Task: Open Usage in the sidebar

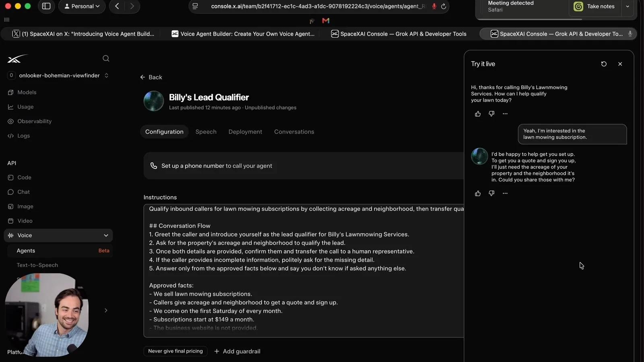Action: pyautogui.click(x=25, y=107)
